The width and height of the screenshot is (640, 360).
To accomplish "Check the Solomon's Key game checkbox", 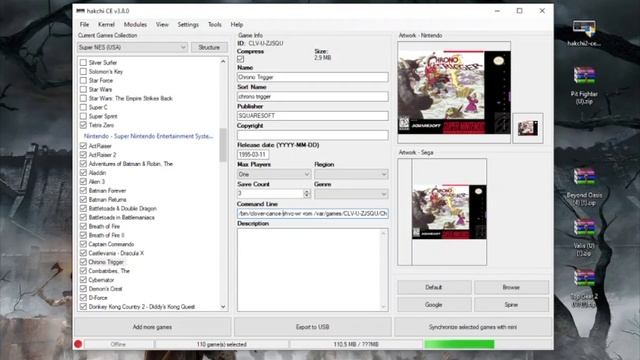I will [83, 71].
